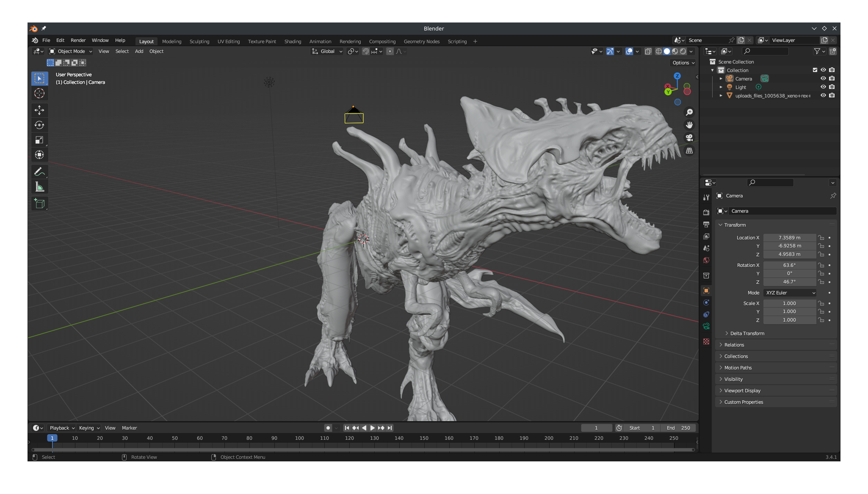
Task: Open the Tool properties tab
Action: [706, 197]
